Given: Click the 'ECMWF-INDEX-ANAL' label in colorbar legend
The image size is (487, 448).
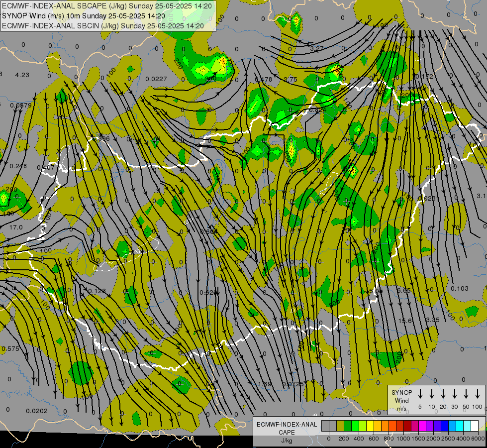Looking at the screenshot, I should pyautogui.click(x=287, y=425).
